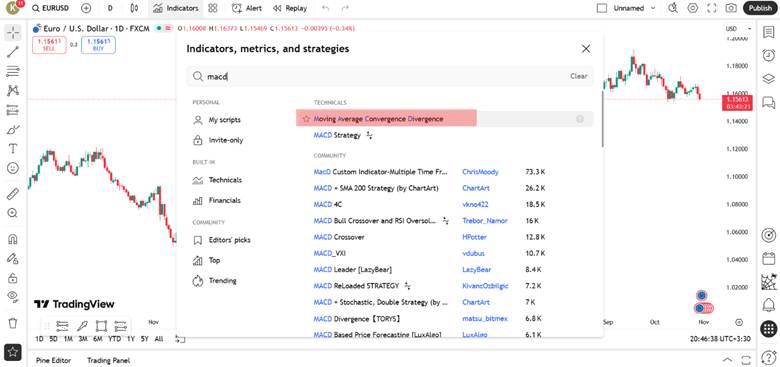
Task: Click the SELL price button
Action: pos(49,45)
